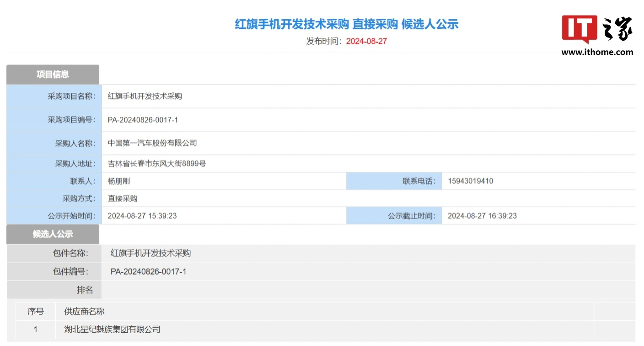Click project number PA-20240826-0017-1 in 项目信息
644x346 pixels.
point(143,120)
